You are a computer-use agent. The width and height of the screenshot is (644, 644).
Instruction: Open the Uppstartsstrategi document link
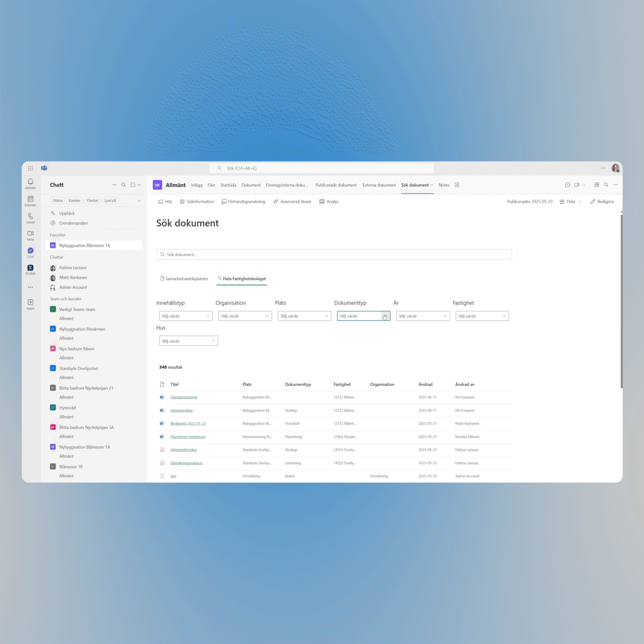click(184, 397)
